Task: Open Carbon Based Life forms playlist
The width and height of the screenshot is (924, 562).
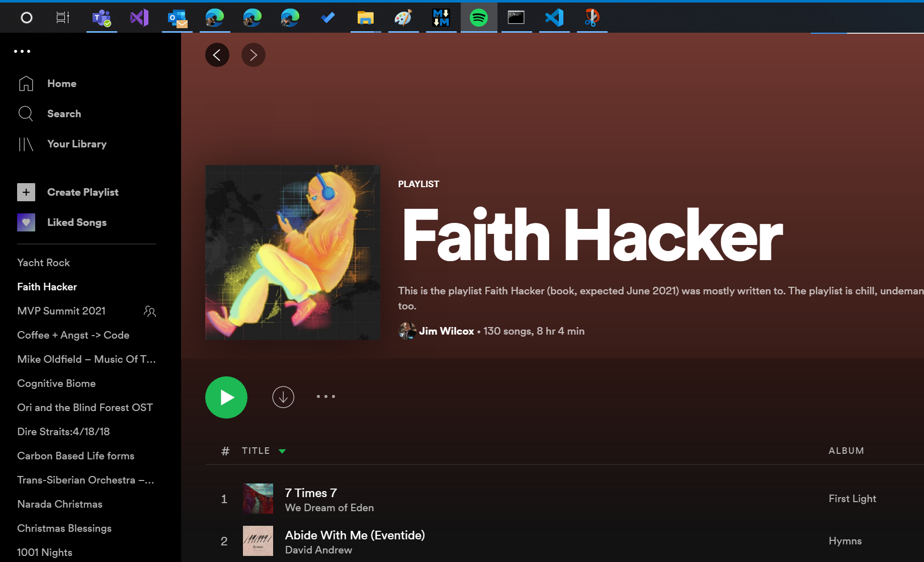Action: click(x=76, y=456)
